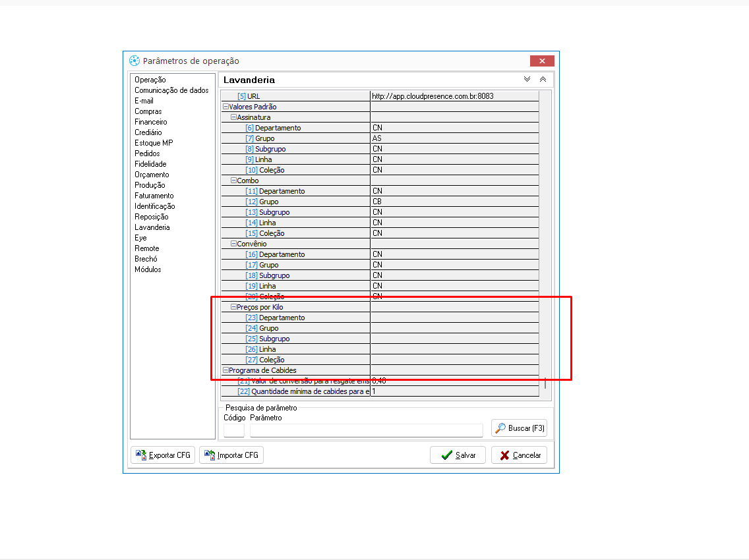
Task: Click the Parâmetro search text field
Action: (x=366, y=430)
